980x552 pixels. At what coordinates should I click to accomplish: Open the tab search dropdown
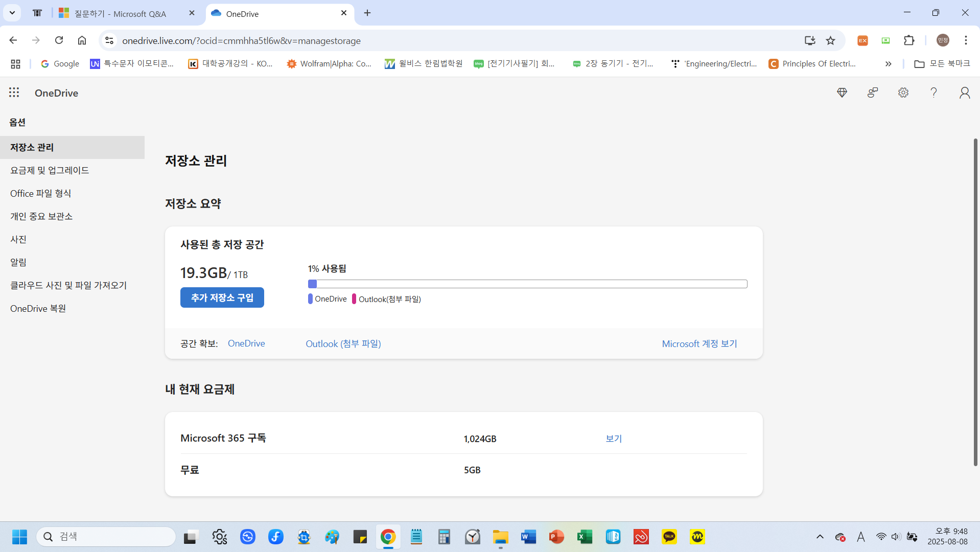[x=12, y=13]
